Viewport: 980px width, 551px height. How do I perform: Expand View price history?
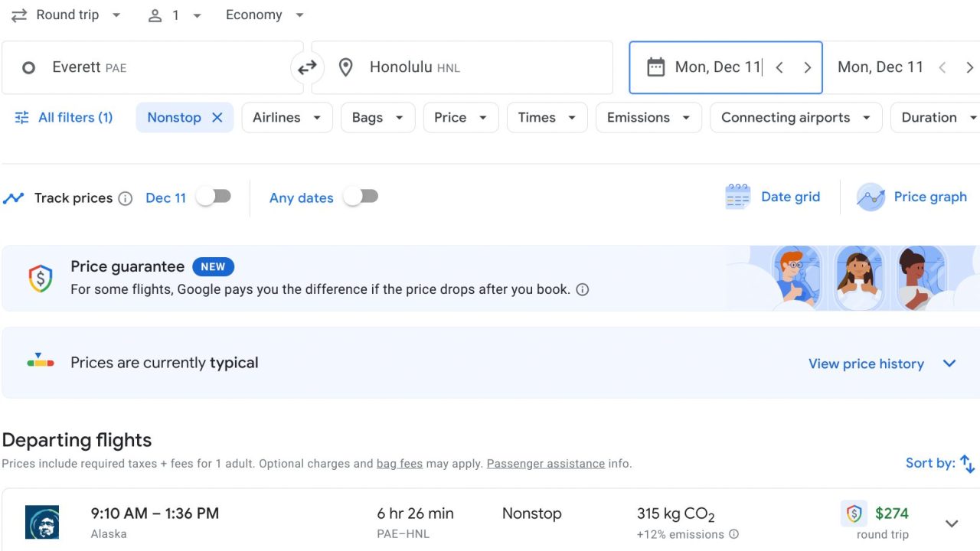coord(882,364)
